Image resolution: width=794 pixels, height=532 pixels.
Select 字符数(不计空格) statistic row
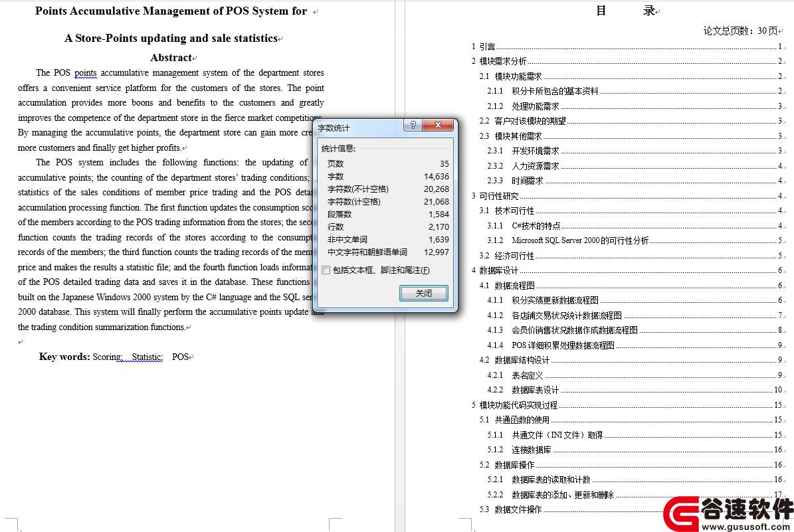pyautogui.click(x=388, y=189)
